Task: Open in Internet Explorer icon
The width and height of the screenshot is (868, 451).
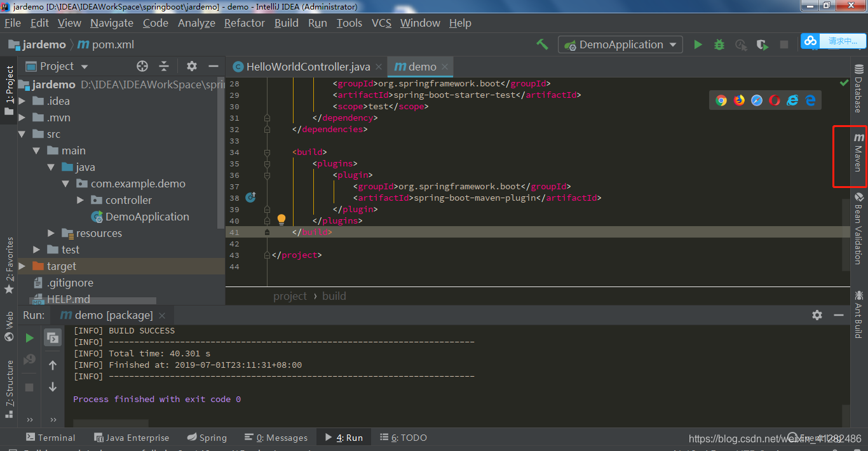Action: [792, 100]
